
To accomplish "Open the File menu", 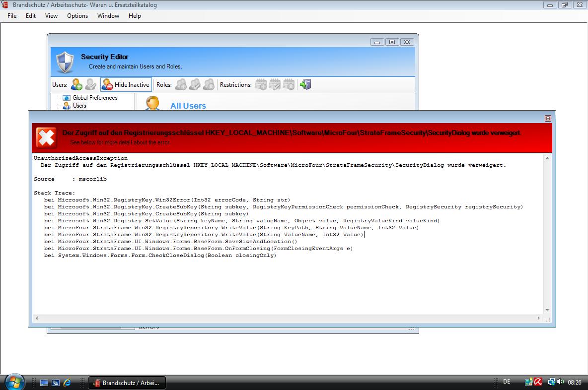I will (12, 15).
